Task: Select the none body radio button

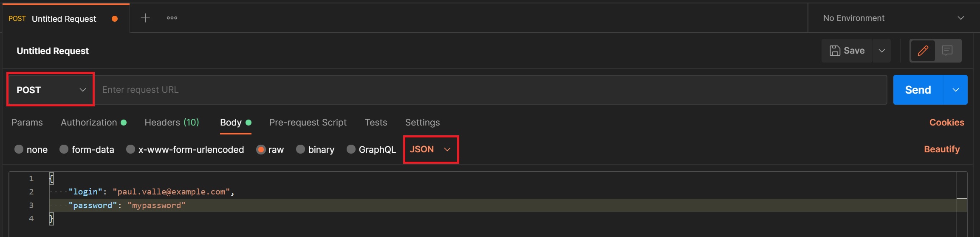Action: tap(19, 149)
